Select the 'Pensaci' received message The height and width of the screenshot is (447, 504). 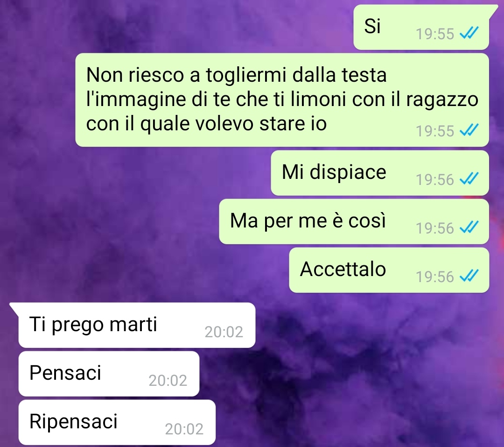click(x=109, y=374)
